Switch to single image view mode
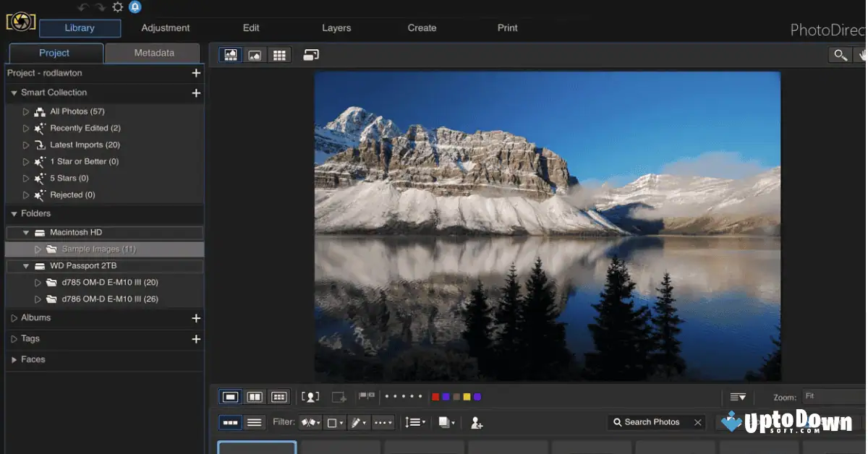This screenshot has height=454, width=868. click(x=255, y=54)
